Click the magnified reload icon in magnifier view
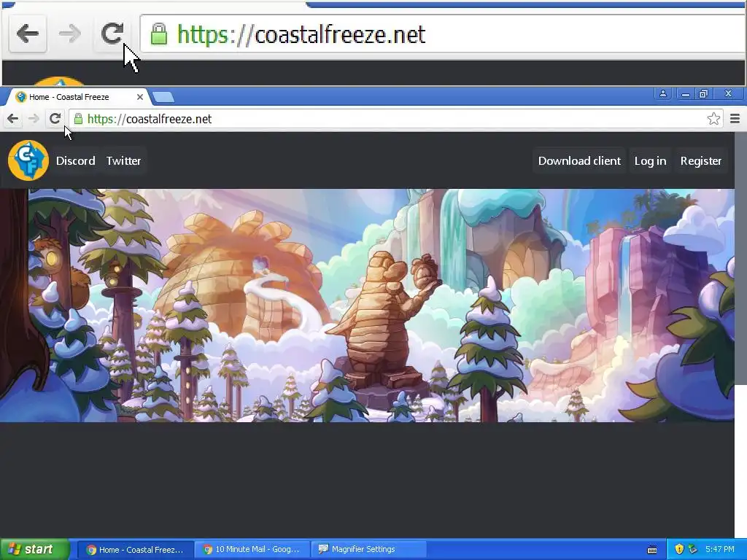This screenshot has width=747, height=560. 112,34
